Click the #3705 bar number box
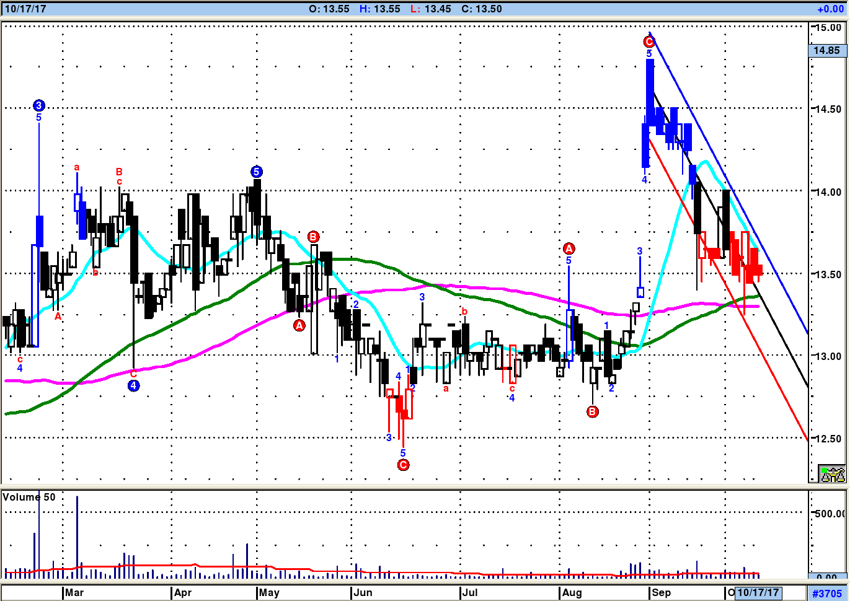Screen dimensions: 868x601 coord(827,593)
